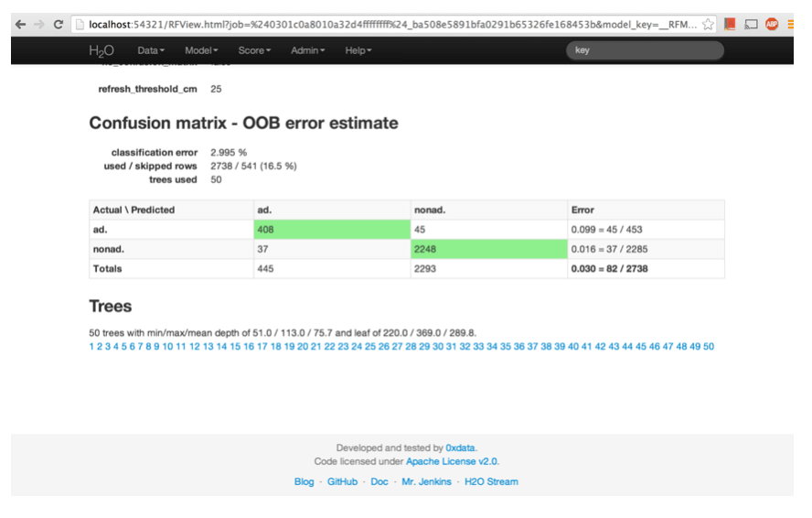Expand the Data dropdown menu
Viewport: 812px width, 518px height.
[151, 50]
